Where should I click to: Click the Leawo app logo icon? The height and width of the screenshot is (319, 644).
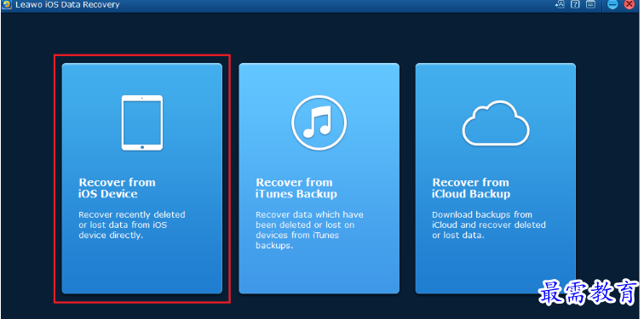[7, 5]
